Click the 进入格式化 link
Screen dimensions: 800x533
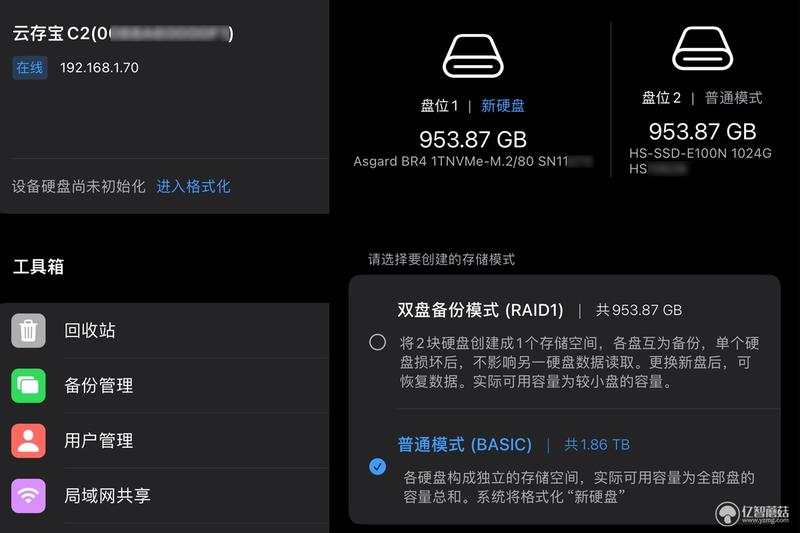pyautogui.click(x=193, y=186)
